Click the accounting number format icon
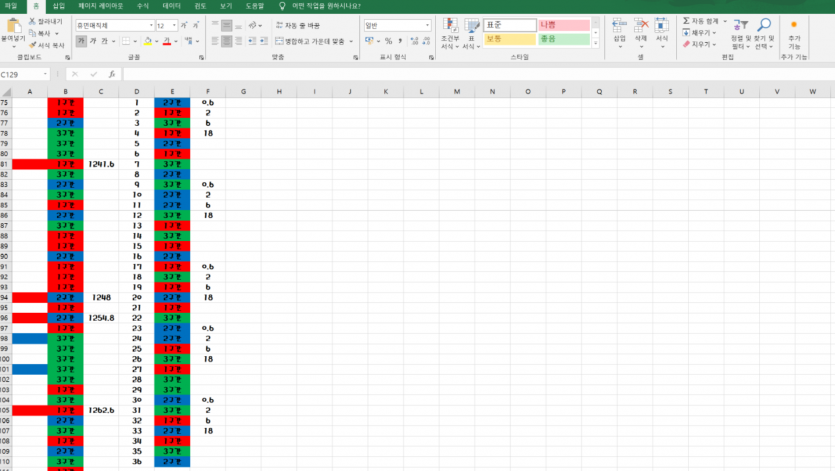Viewport: 835px width, 471px height. [369, 41]
